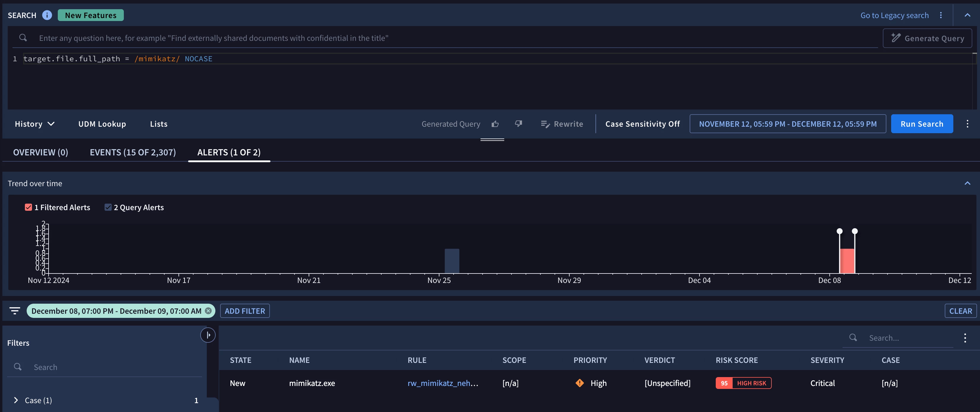Sort by the CASE column header
980x412 pixels.
pos(891,360)
